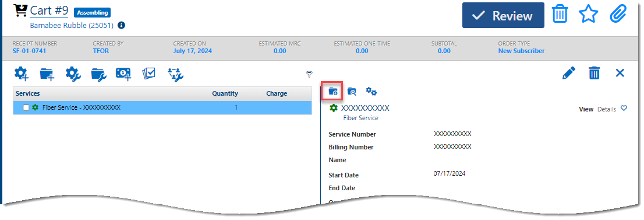Viewport: 644px width, 220px height.
Task: Click the Start Date 07/17/2024 value
Action: [x=450, y=173]
